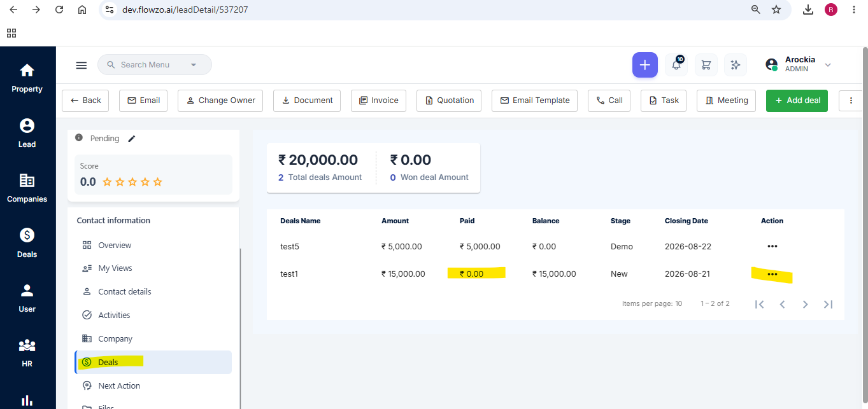
Task: Click the browser address bar URL
Action: (185, 10)
